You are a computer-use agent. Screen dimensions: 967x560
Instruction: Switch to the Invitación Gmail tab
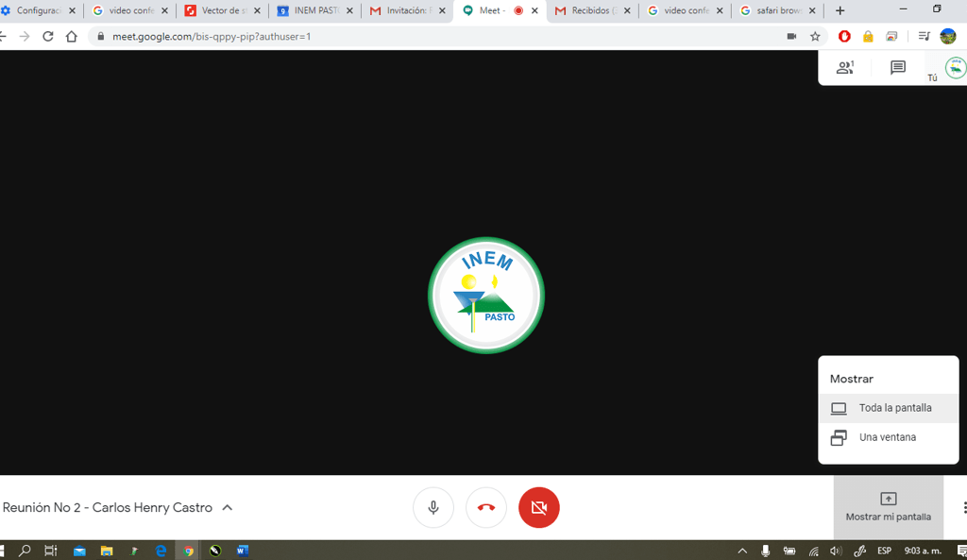(x=408, y=10)
